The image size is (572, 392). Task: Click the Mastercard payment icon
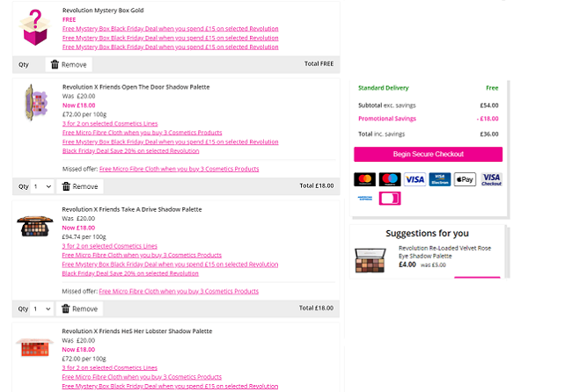point(364,179)
